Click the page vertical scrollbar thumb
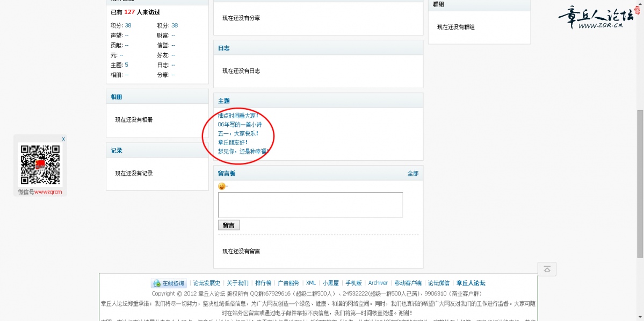 coord(640,184)
